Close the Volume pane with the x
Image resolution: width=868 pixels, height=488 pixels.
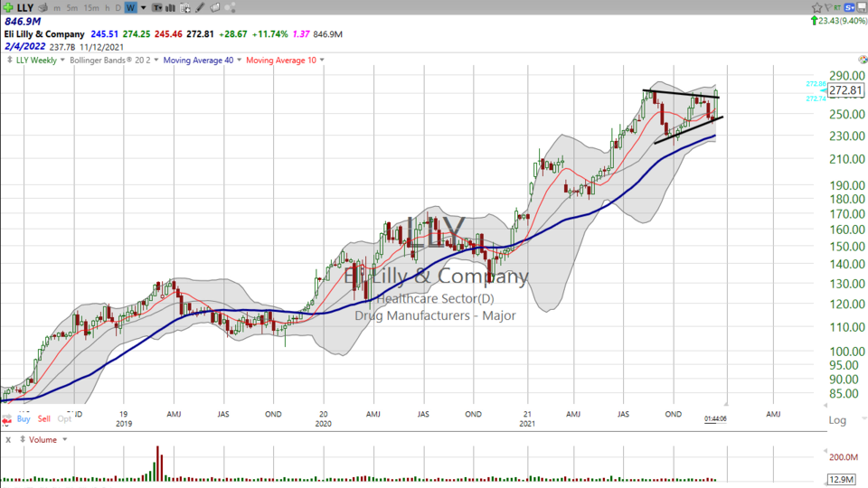[8, 440]
